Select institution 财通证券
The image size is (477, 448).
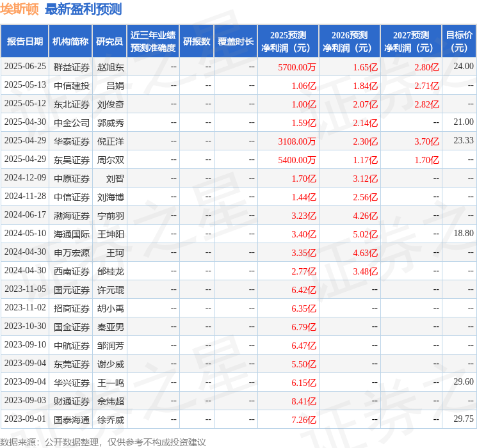pyautogui.click(x=72, y=401)
